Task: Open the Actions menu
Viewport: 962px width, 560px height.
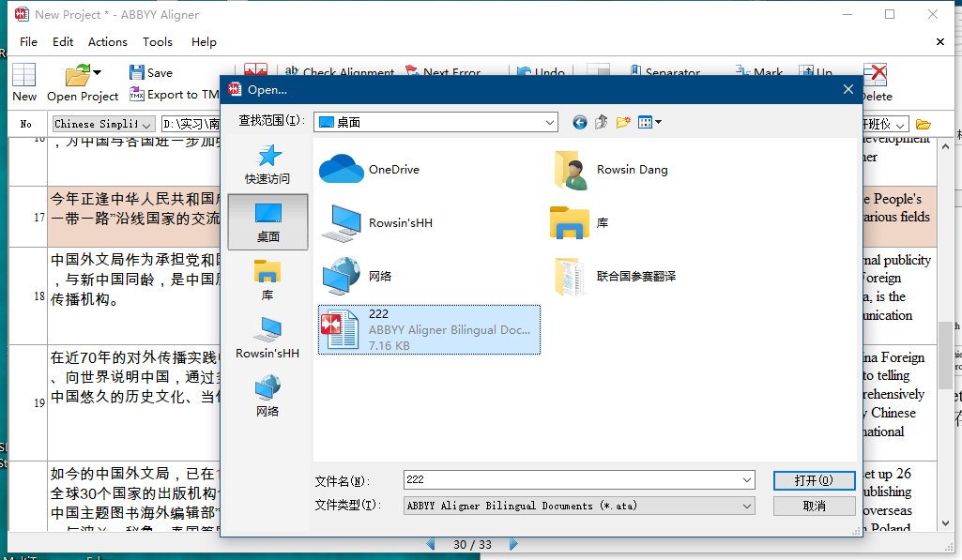Action: pos(107,41)
